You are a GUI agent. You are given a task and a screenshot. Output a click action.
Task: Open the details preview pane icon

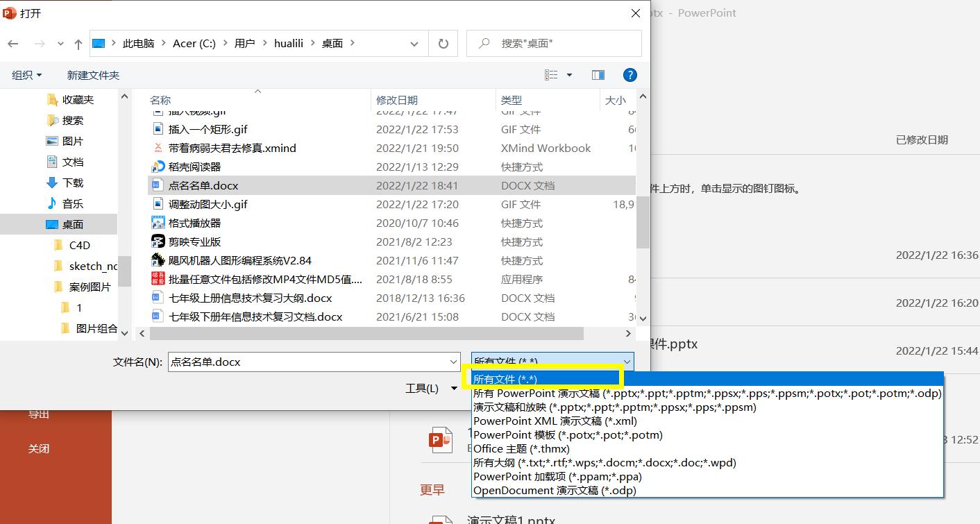[598, 75]
